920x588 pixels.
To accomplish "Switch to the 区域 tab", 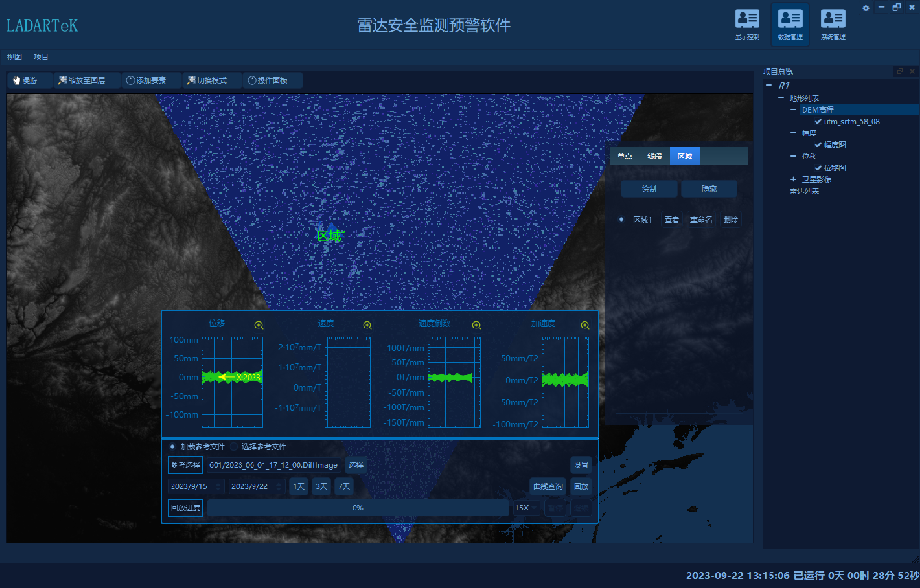I will tap(685, 156).
